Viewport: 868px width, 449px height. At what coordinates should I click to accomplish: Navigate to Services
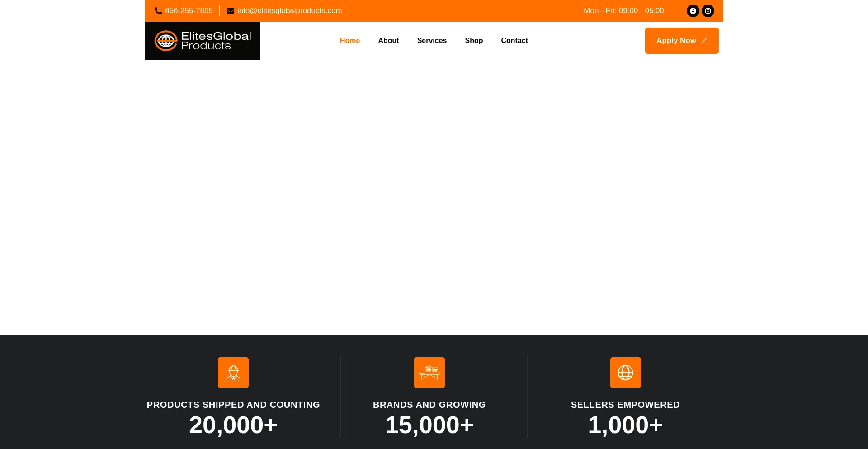point(432,41)
